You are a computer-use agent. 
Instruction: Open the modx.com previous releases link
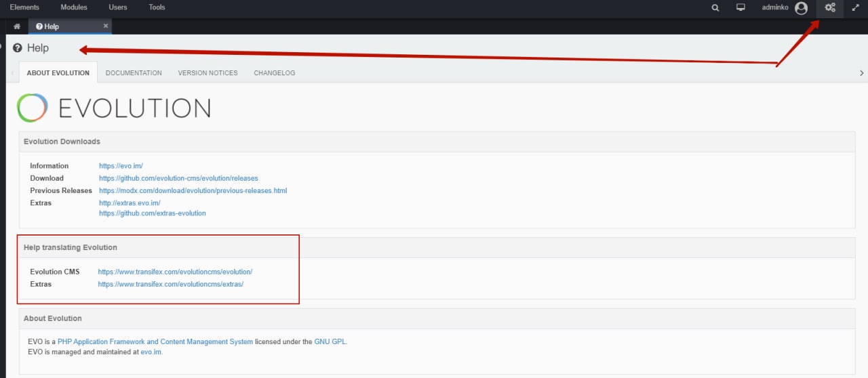click(x=193, y=190)
